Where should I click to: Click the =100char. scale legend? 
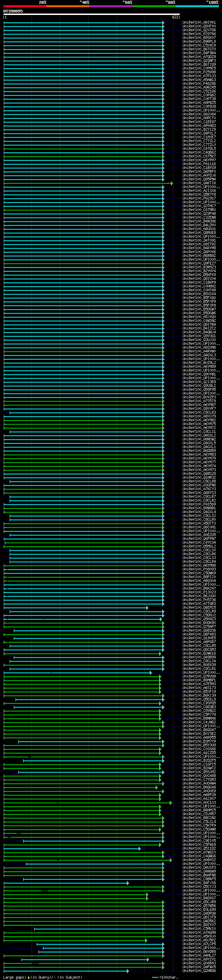click(x=164, y=977)
